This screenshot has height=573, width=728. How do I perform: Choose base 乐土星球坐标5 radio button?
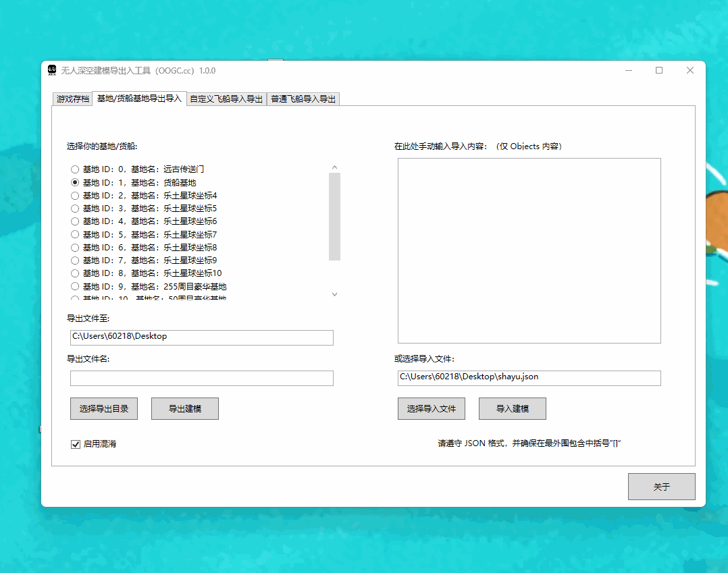(x=75, y=209)
